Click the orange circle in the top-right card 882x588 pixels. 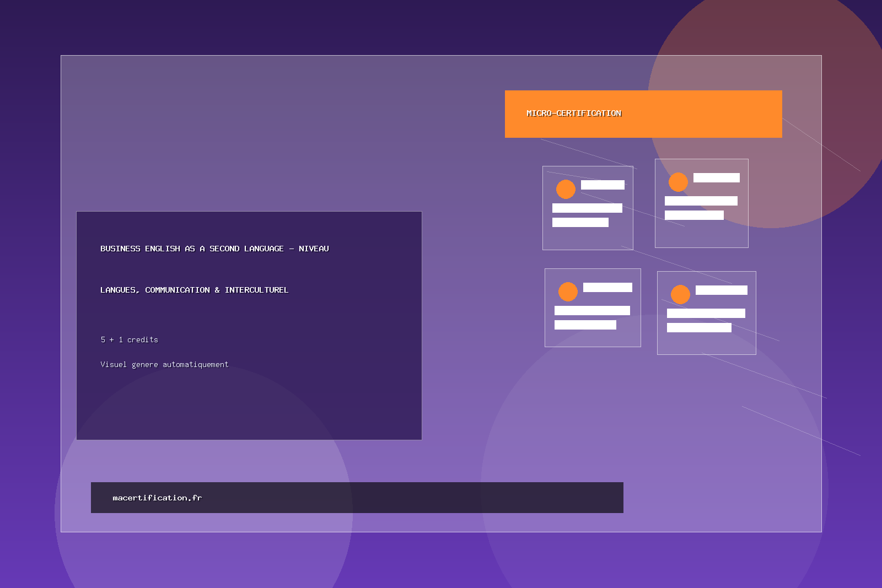[678, 182]
